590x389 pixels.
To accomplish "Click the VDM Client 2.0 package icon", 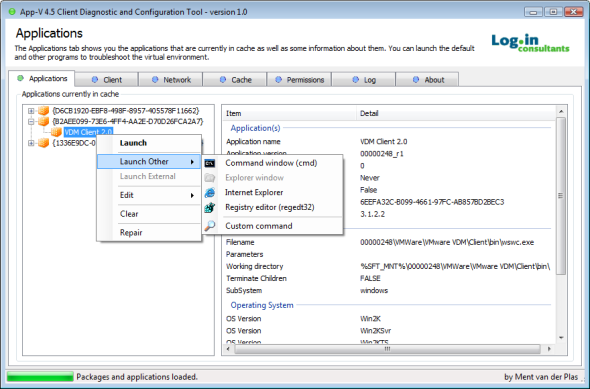I will pos(56,132).
